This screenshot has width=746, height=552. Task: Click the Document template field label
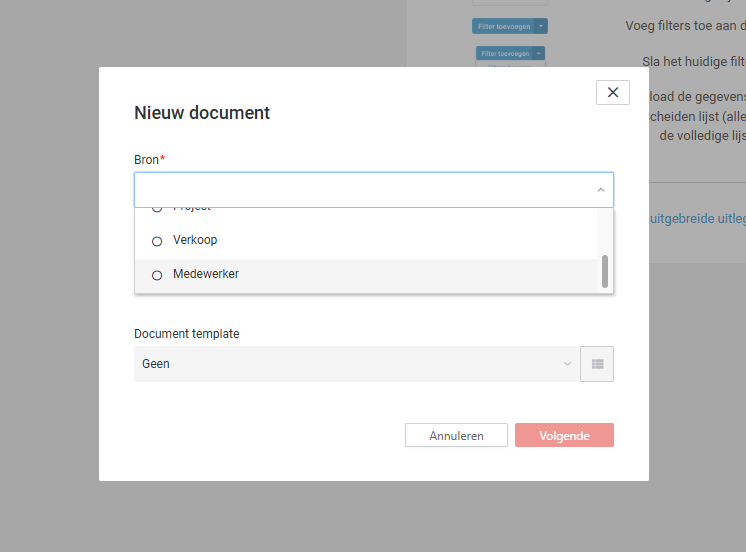click(x=187, y=334)
